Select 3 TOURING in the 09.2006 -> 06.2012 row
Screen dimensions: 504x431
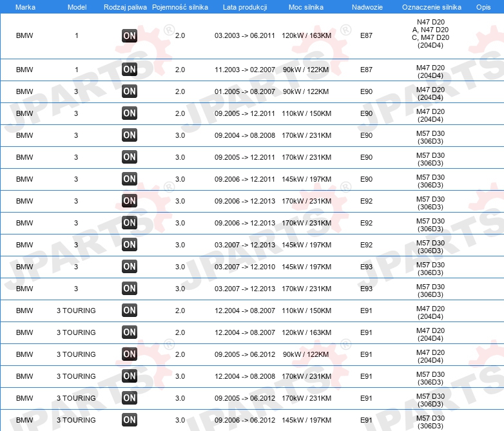(76, 420)
